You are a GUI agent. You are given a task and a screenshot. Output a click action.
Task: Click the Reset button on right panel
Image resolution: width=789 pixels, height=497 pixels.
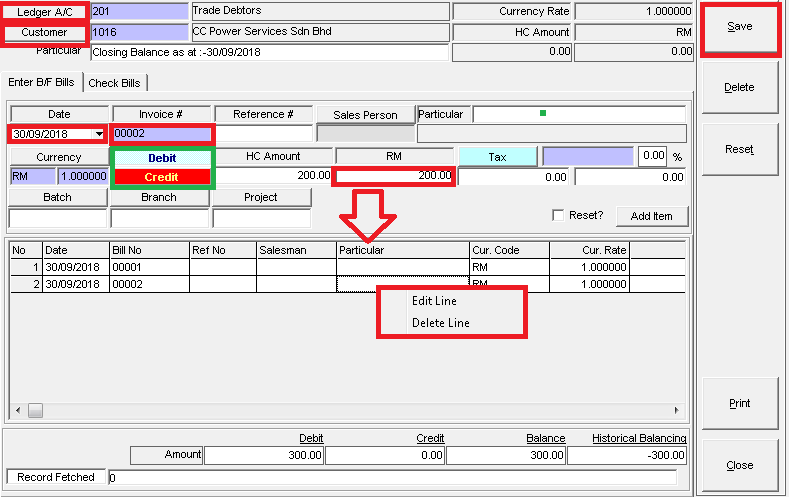click(739, 149)
